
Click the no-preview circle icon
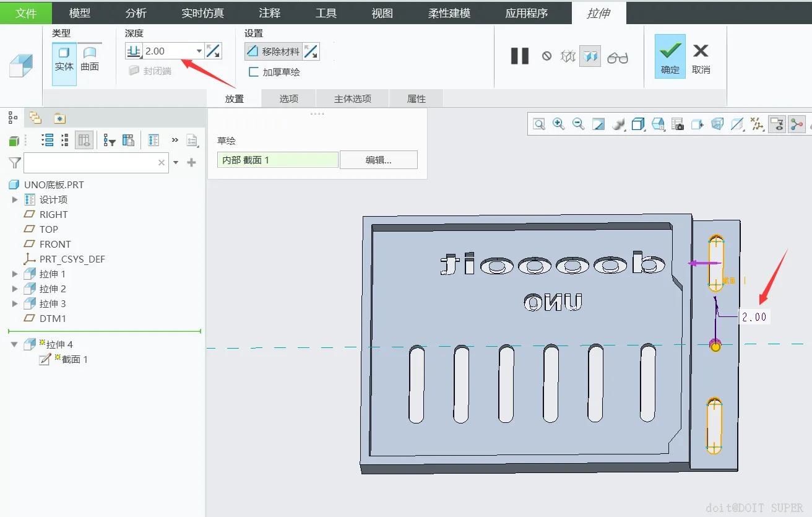[x=546, y=56]
